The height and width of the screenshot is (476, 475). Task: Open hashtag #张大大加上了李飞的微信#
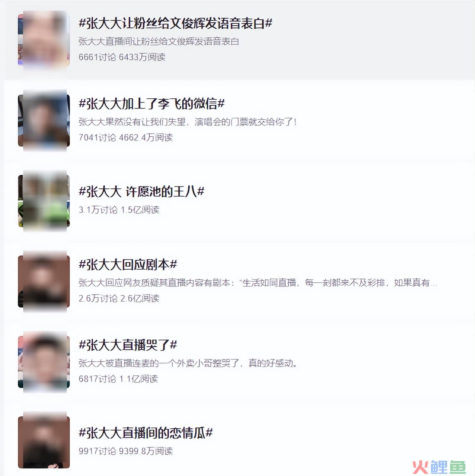pos(152,104)
